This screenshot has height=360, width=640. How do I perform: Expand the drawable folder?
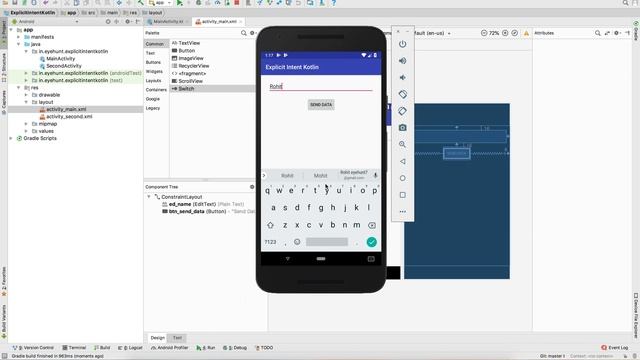coord(26,95)
